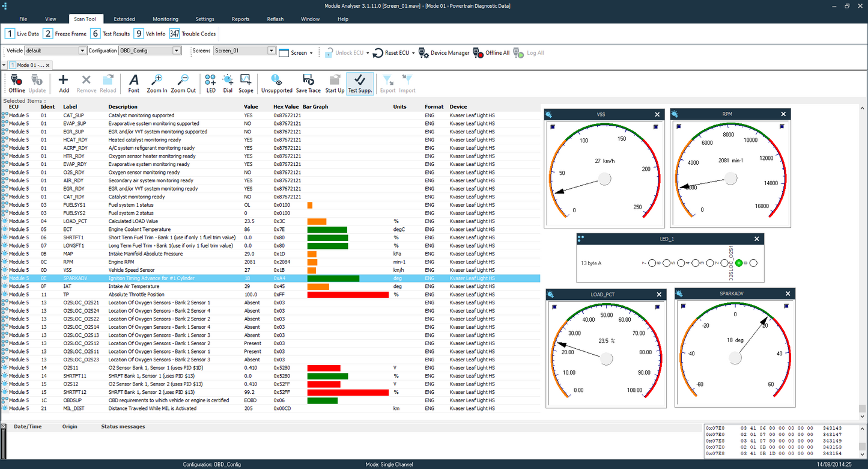The width and height of the screenshot is (868, 469).
Task: Click LED bit 5 circle in LED_1
Action: pos(681,263)
